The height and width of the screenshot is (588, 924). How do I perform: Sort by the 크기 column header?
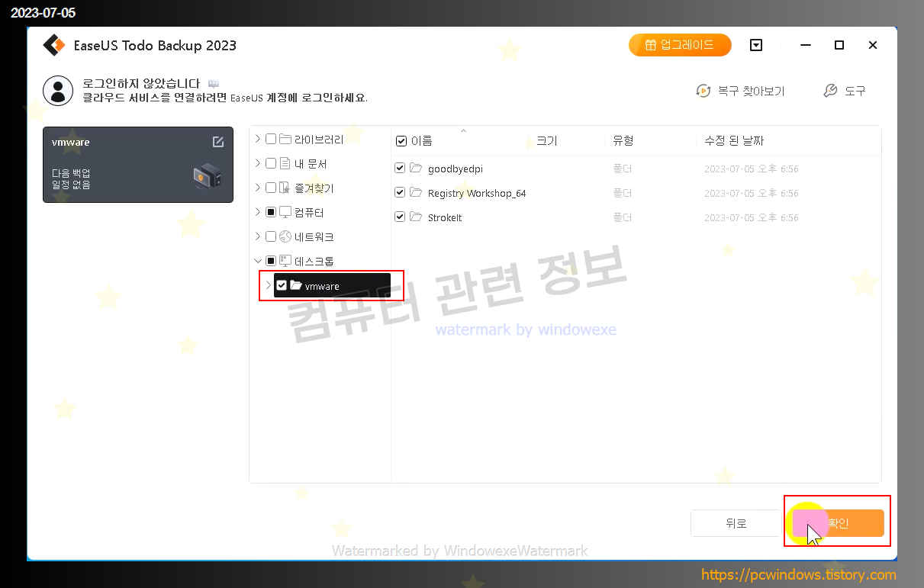547,141
